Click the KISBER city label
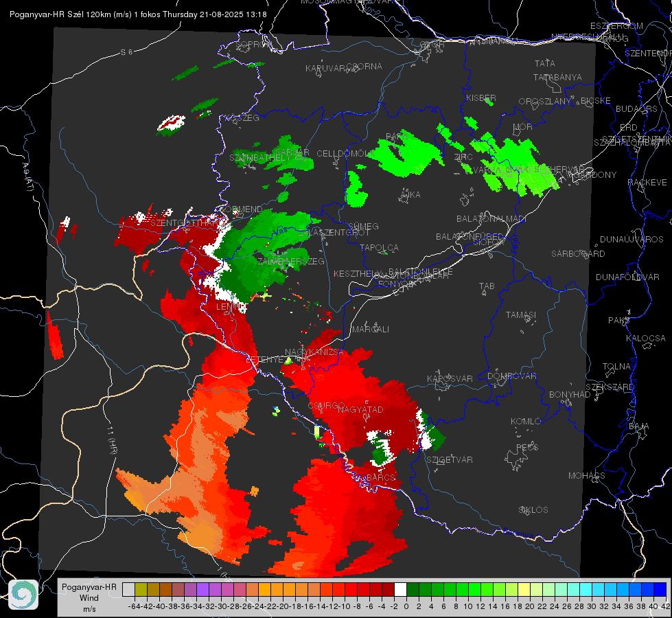The image size is (672, 618). click(481, 98)
